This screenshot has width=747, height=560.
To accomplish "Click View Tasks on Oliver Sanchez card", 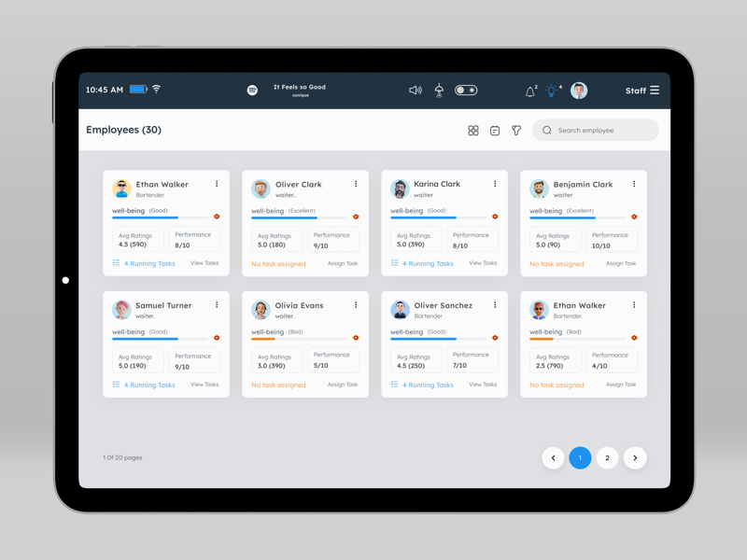I will (483, 385).
